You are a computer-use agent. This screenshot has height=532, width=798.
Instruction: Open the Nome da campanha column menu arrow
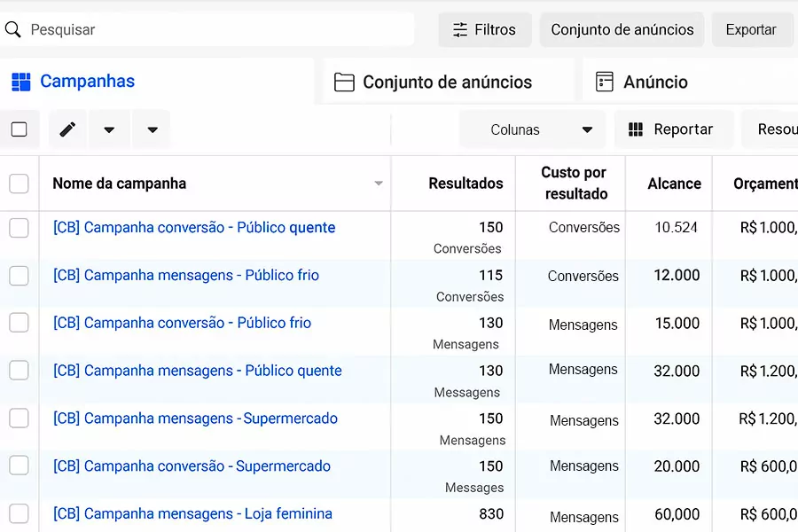[x=378, y=184]
